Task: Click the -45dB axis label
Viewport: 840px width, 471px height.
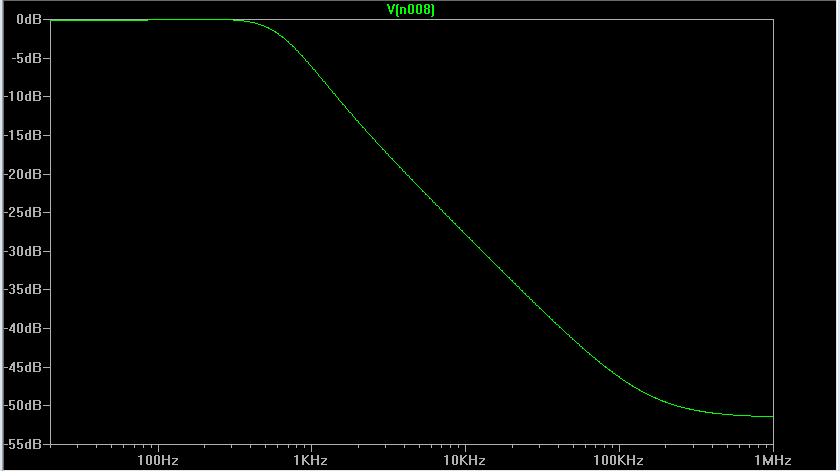Action: 23,368
